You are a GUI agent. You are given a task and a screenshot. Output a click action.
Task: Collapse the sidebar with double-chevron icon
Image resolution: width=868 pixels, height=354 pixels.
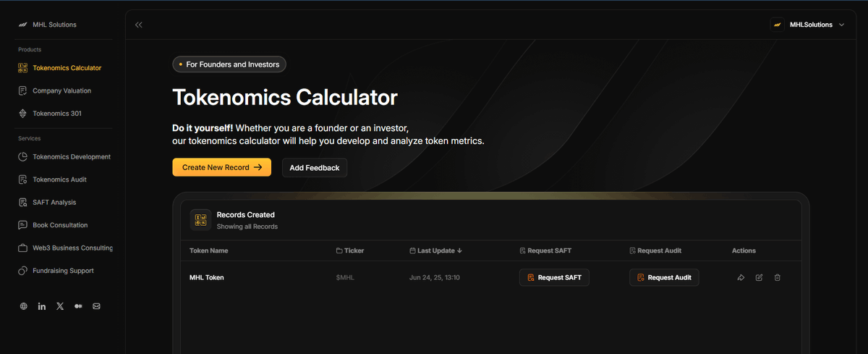[138, 25]
